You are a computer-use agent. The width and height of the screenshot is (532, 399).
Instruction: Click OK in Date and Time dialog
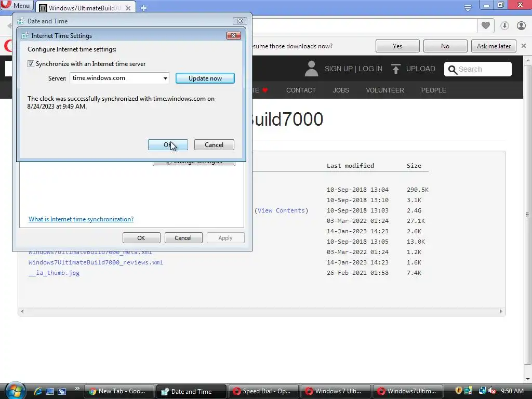tap(141, 238)
